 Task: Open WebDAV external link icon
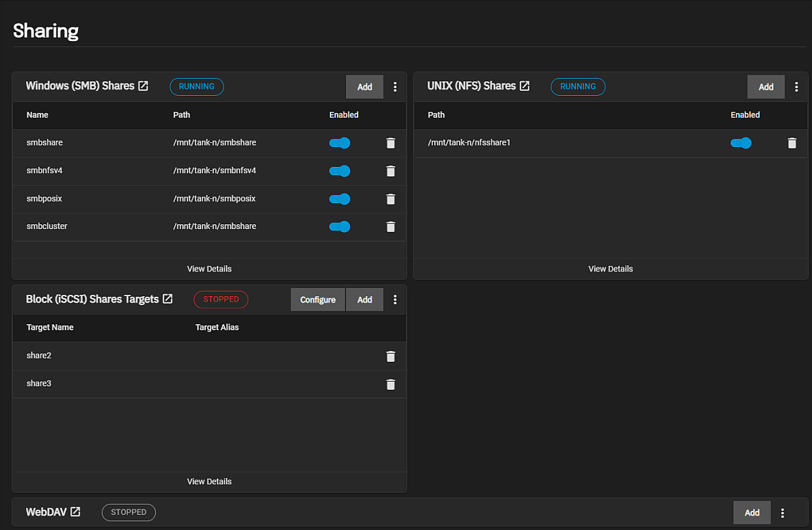click(x=75, y=512)
